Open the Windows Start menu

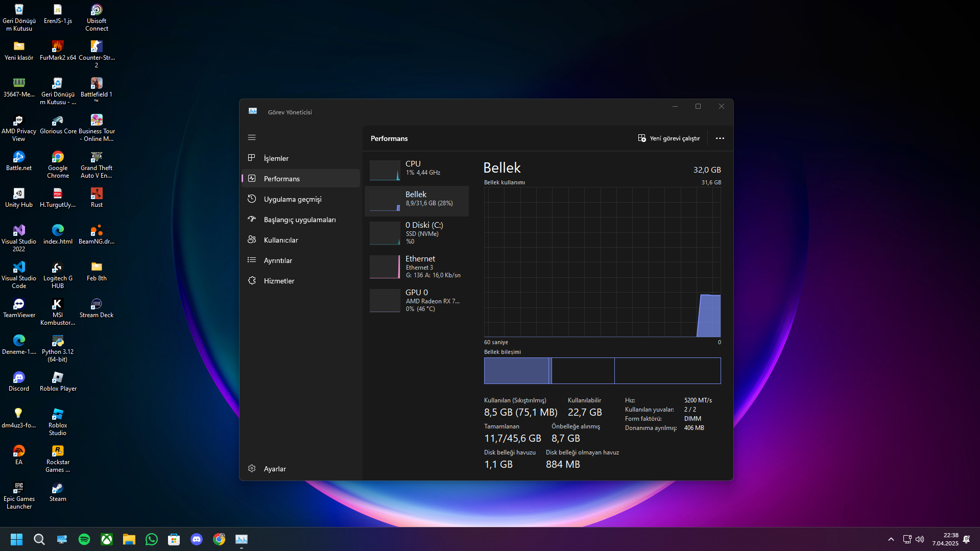(x=16, y=539)
